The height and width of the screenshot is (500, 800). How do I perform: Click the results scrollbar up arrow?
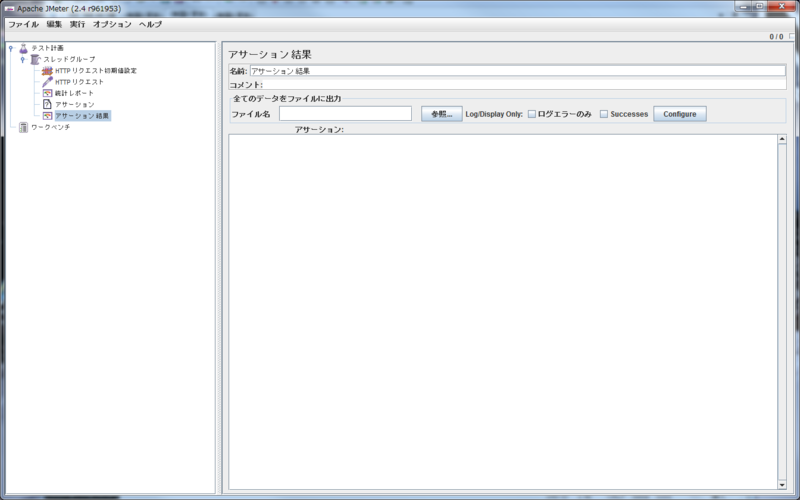coord(782,139)
